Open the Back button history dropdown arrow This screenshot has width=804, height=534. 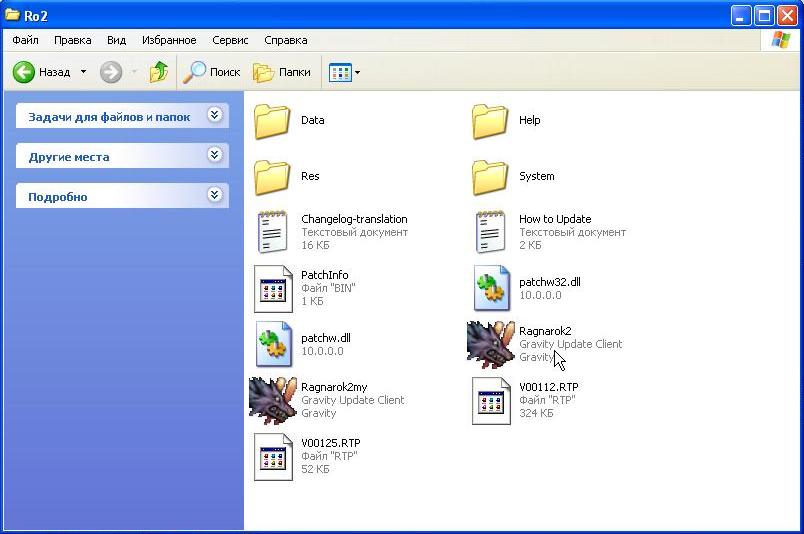(83, 72)
